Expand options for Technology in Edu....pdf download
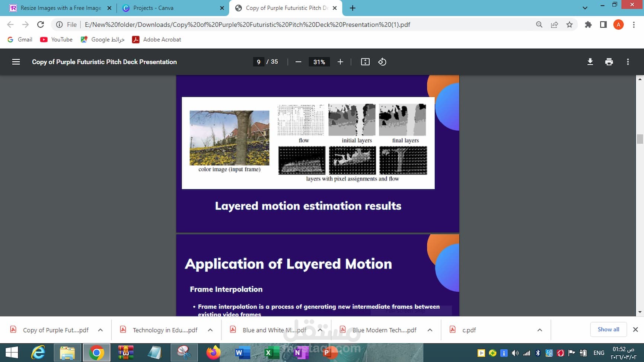 click(x=210, y=330)
